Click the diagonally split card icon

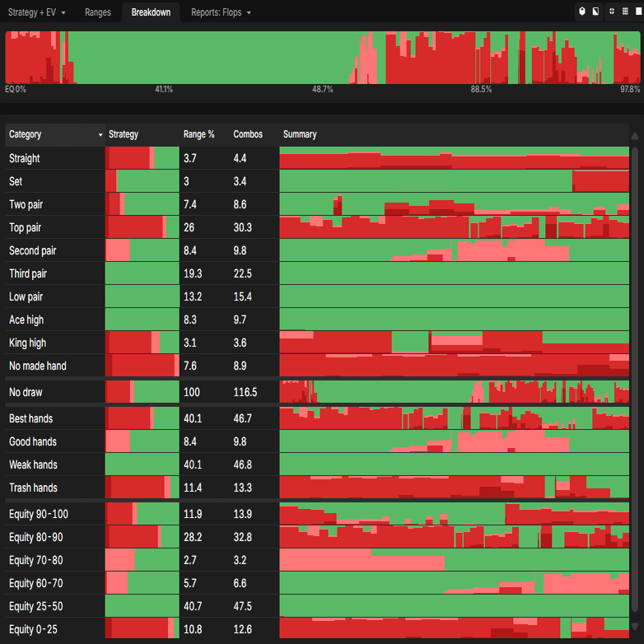coord(595,12)
